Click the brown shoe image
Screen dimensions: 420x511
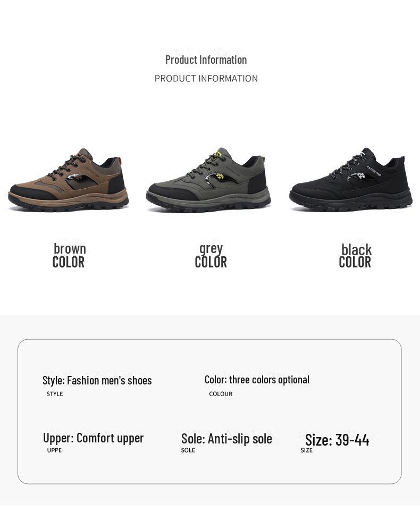[69, 180]
